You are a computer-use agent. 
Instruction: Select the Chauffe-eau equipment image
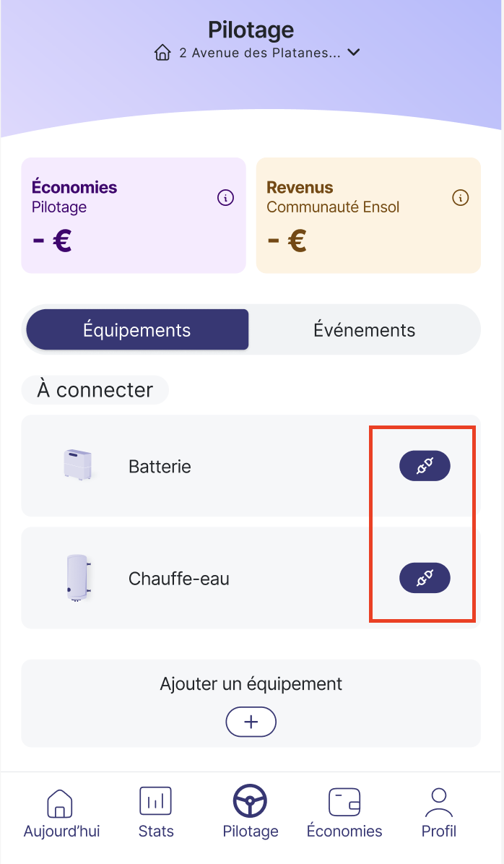[78, 578]
